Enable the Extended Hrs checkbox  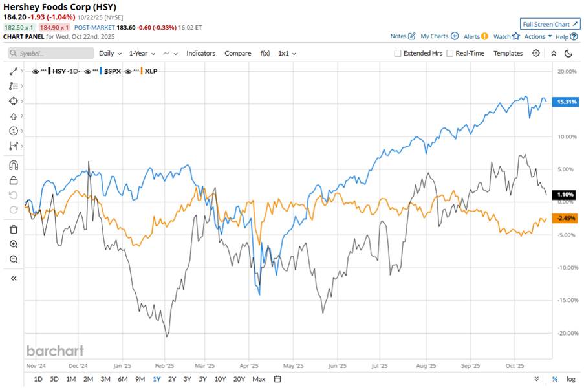(x=398, y=54)
